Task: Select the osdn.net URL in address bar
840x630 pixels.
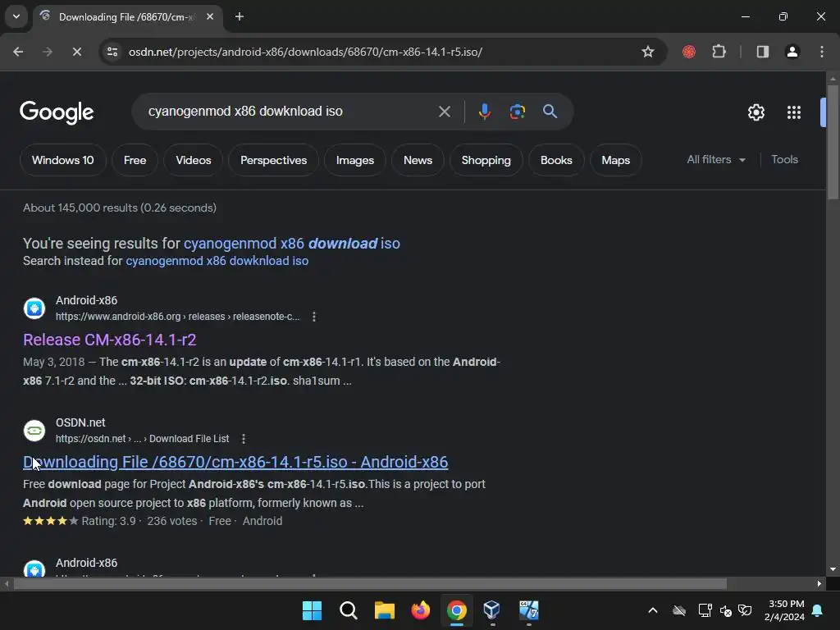Action: point(305,52)
